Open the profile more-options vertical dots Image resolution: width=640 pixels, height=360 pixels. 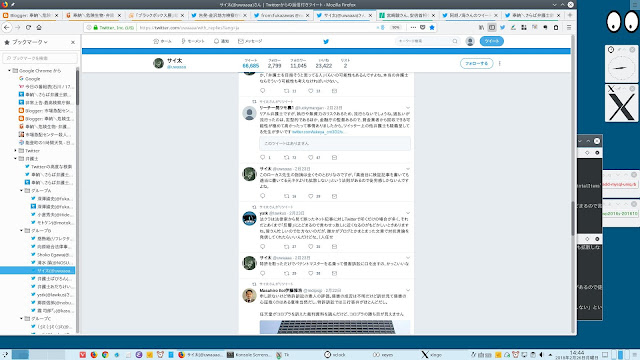(x=500, y=64)
